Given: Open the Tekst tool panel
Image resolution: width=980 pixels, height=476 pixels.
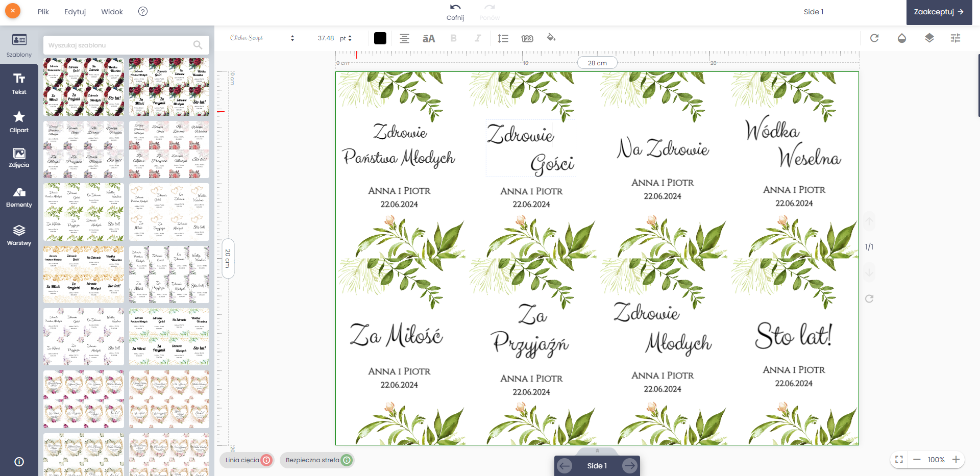Looking at the screenshot, I should coord(19,83).
